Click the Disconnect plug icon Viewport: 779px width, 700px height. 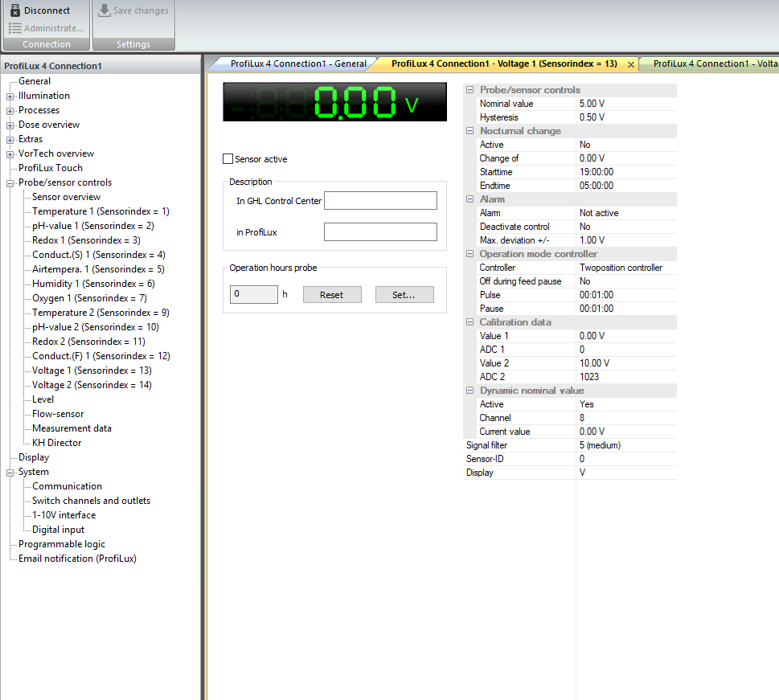point(15,10)
